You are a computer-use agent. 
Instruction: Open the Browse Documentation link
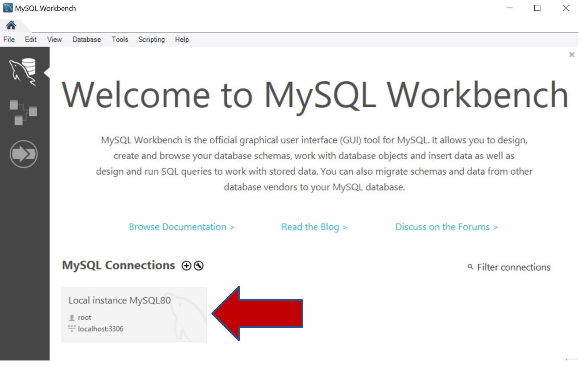[182, 227]
